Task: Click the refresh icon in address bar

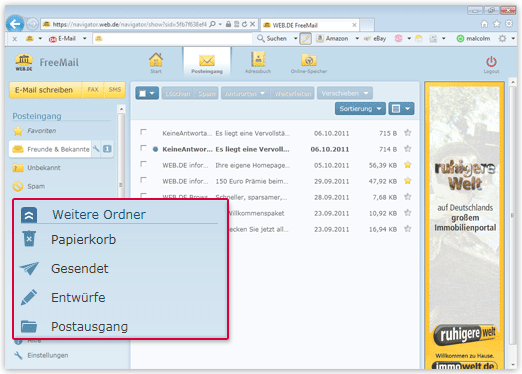Action: point(244,24)
